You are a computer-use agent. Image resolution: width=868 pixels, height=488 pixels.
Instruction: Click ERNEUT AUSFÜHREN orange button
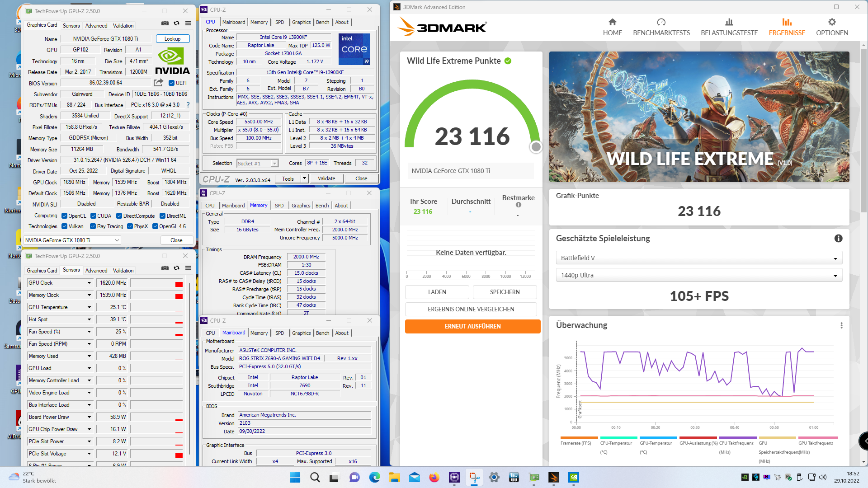click(x=473, y=326)
